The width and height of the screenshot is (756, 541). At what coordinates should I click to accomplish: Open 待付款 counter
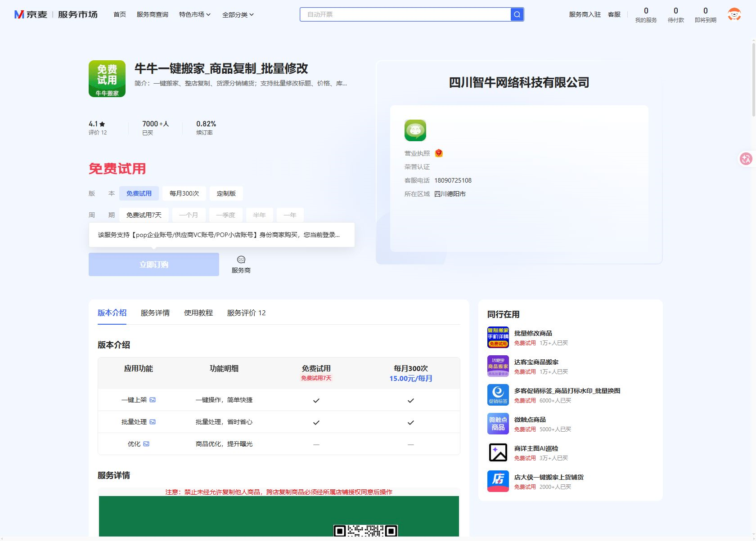(676, 15)
